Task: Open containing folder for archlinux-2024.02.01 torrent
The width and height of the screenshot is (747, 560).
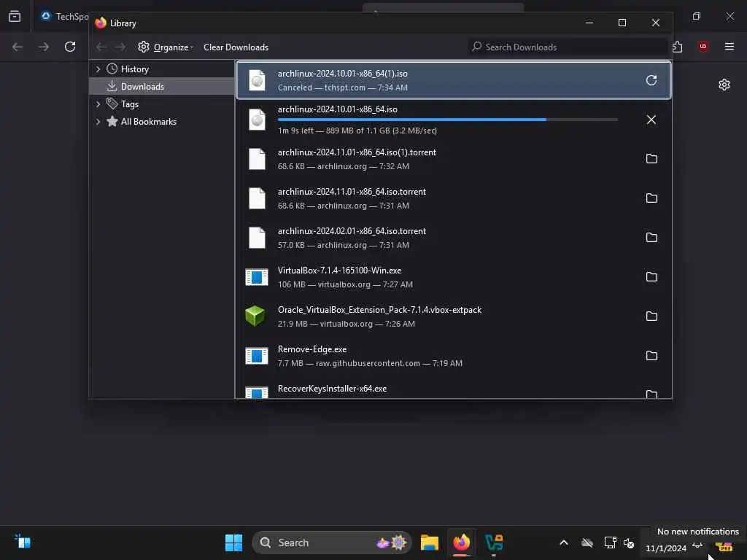Action: (x=651, y=238)
